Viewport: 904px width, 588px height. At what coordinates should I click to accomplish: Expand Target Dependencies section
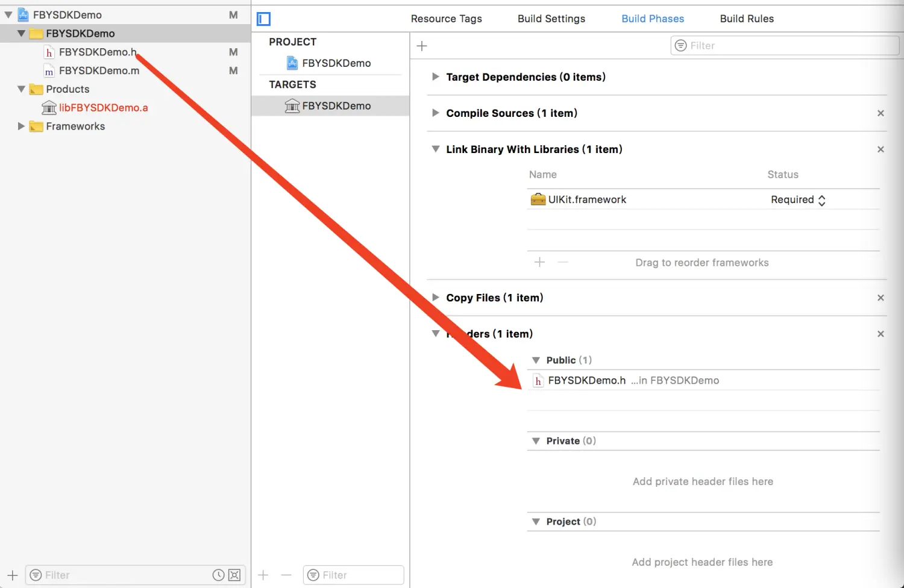pos(435,77)
